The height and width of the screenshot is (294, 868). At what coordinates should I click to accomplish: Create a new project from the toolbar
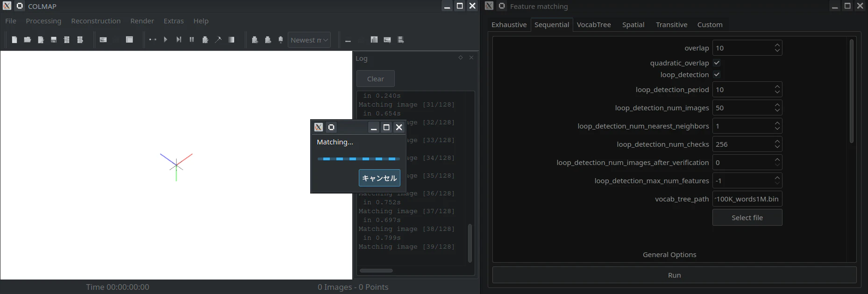click(14, 40)
